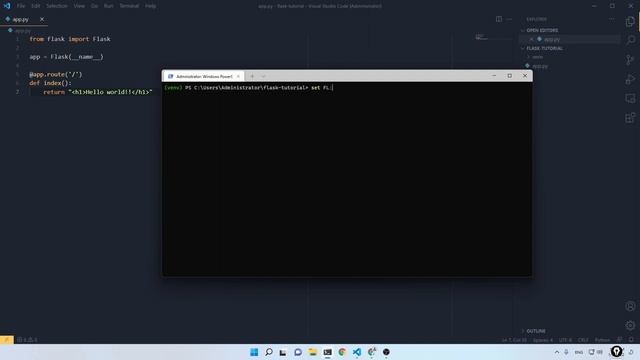Viewport: 640px width, 360px height.
Task: Switch to Windows Terminal on taskbar
Action: point(327,352)
